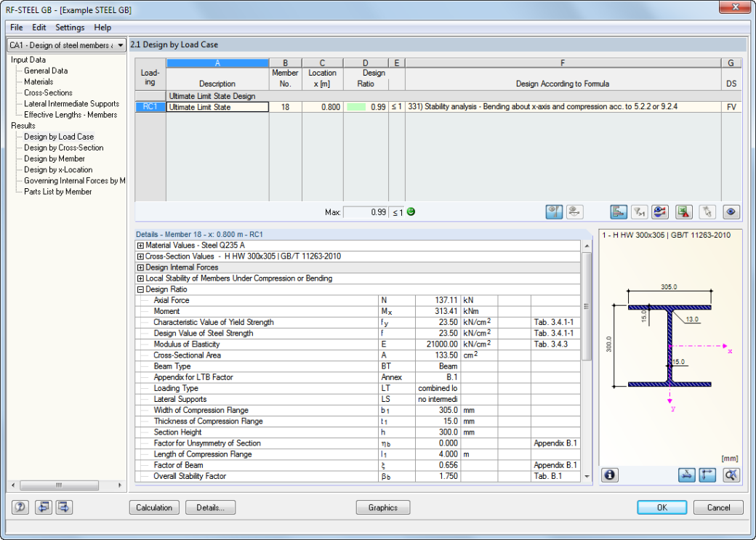Screen dimensions: 756x540
Task: Click location 0.800 cell
Action: tap(323, 107)
